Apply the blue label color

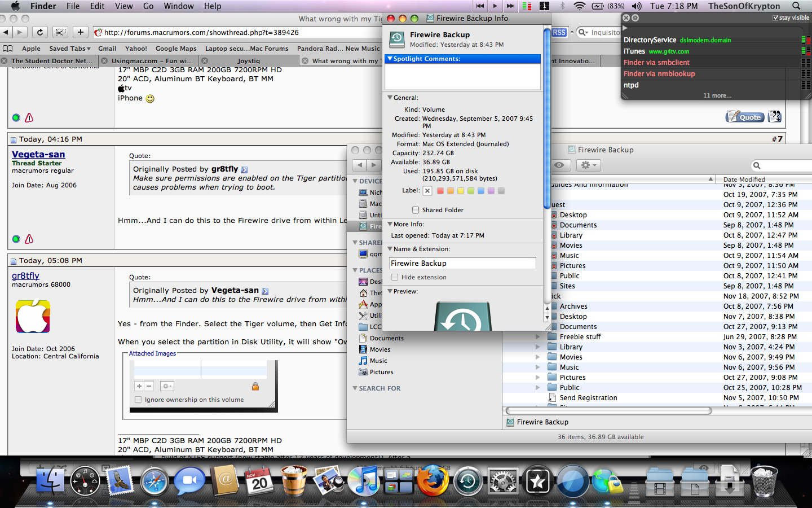point(481,191)
